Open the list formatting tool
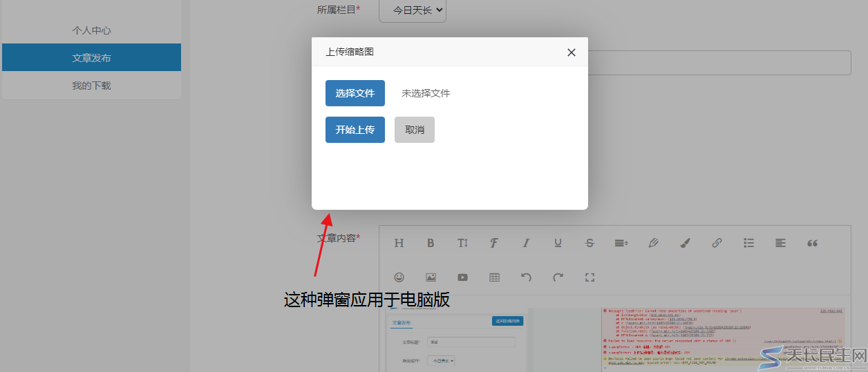868x372 pixels. coord(748,243)
